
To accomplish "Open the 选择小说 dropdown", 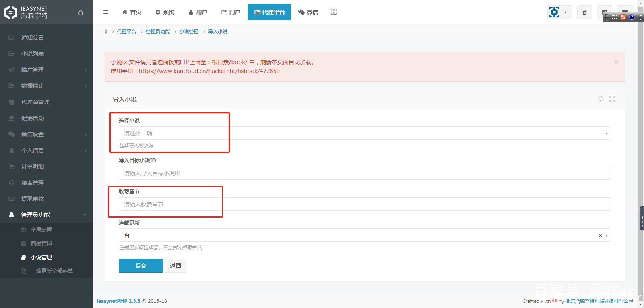I will coord(365,133).
